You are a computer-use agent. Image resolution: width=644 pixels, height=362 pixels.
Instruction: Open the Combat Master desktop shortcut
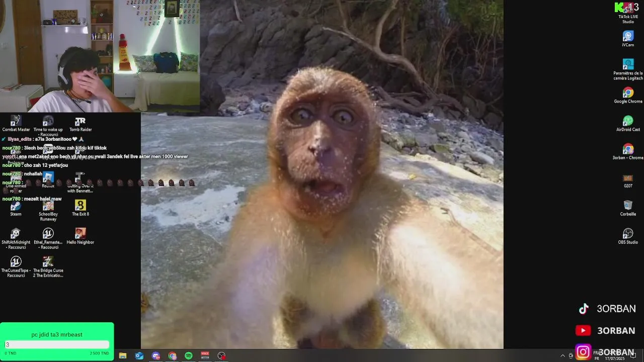(16, 124)
